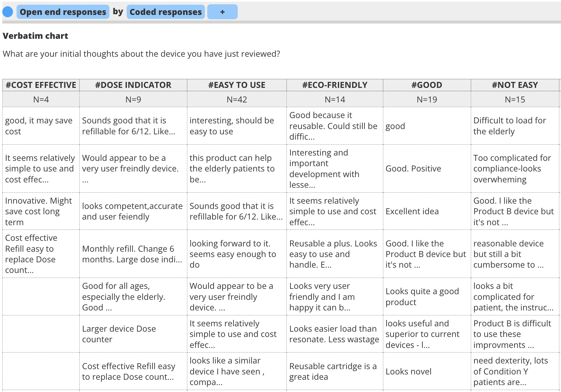Click the N=15 count cell
The width and height of the screenshot is (561, 392).
click(x=515, y=99)
